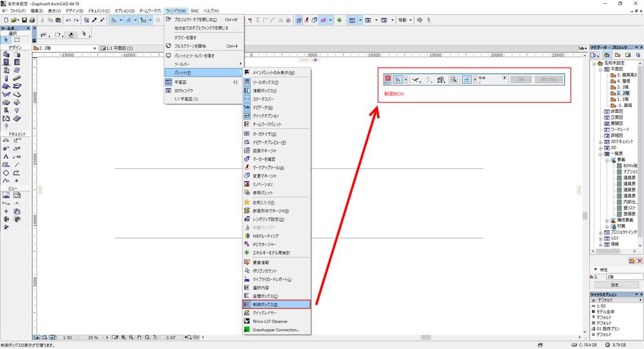Pick the Text tool (A) in Document tools

pos(6,157)
